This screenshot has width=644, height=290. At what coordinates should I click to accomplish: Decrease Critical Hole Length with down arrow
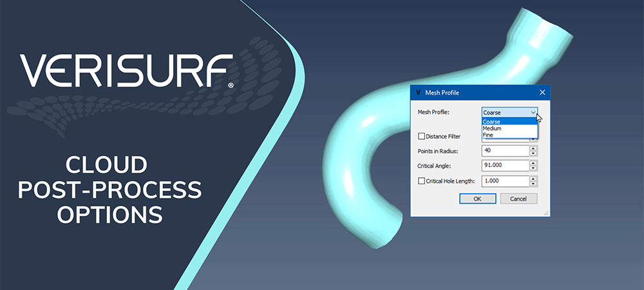point(533,184)
